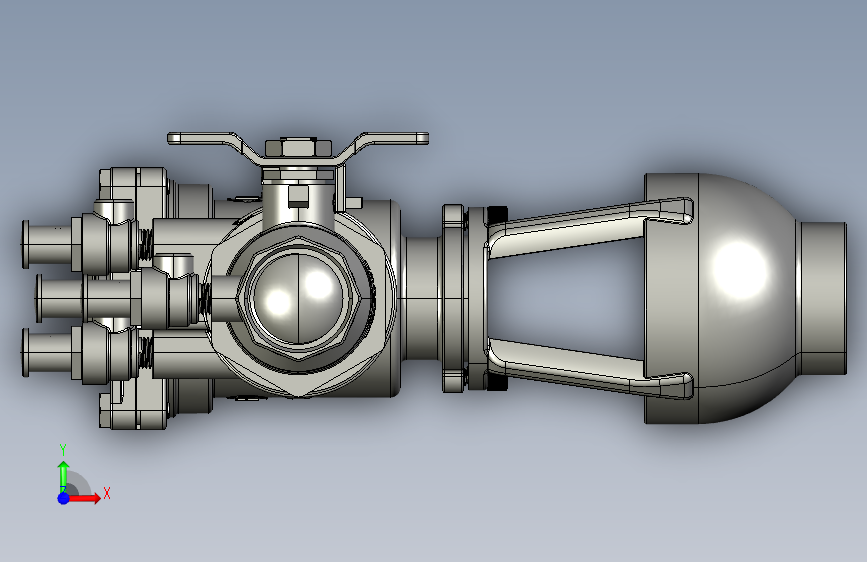The image size is (867, 562).
Task: Select the lower bracket arm of the yoke
Action: (589, 369)
